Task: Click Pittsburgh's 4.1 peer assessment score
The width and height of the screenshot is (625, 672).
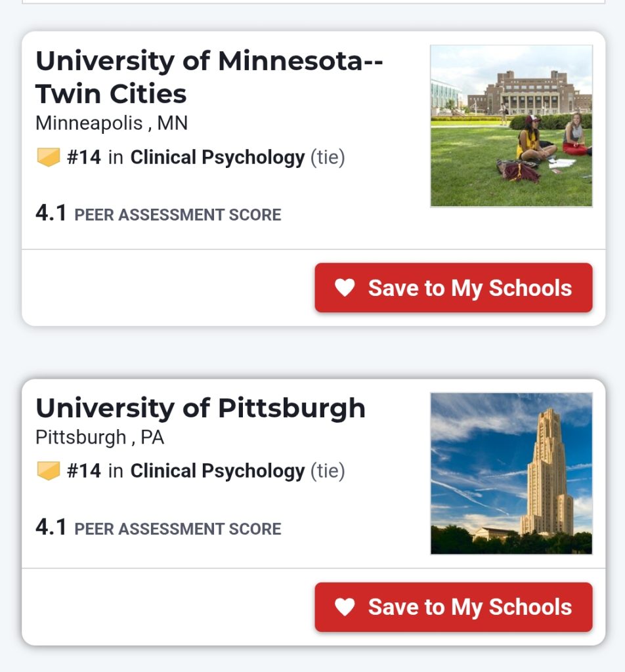Action: [x=51, y=528]
